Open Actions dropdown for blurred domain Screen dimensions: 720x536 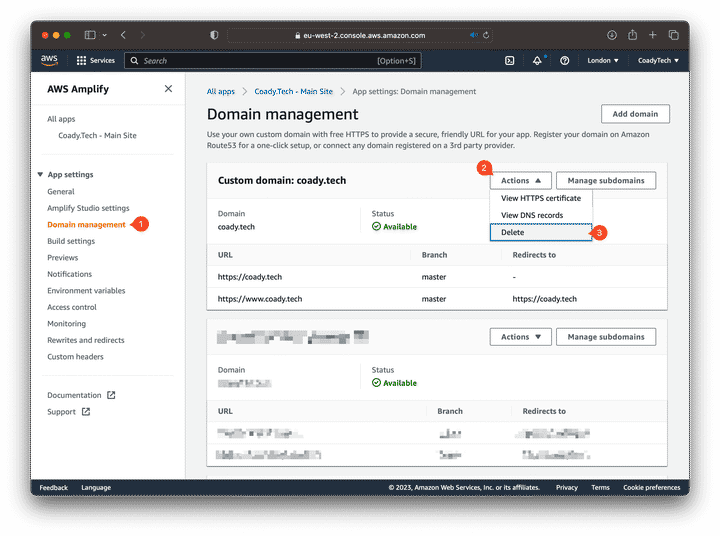click(520, 337)
